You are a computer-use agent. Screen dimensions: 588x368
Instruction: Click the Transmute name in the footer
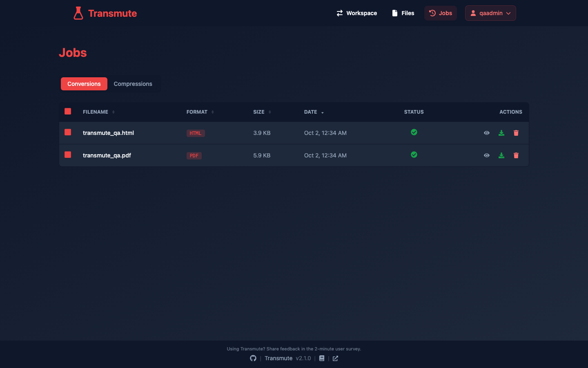(278, 358)
